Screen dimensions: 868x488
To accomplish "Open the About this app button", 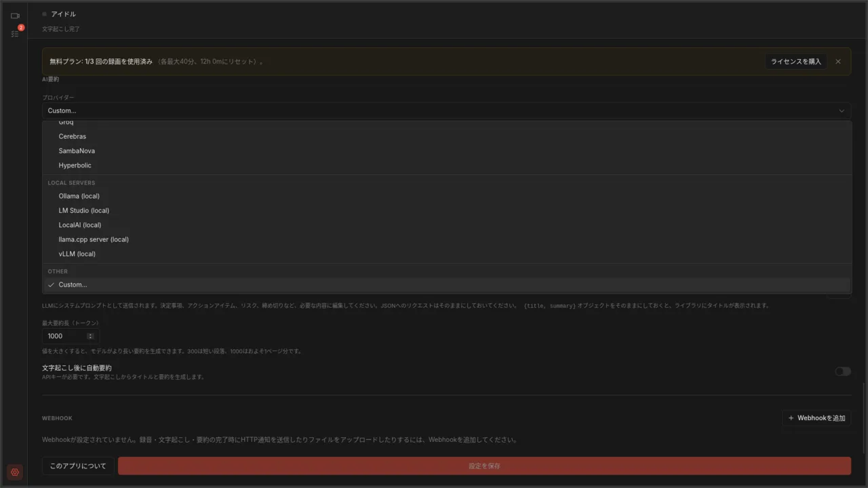I will pos(78,466).
